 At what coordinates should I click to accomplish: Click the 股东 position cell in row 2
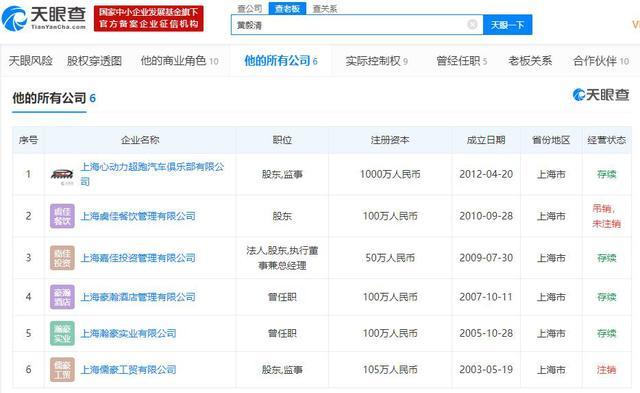pos(282,216)
